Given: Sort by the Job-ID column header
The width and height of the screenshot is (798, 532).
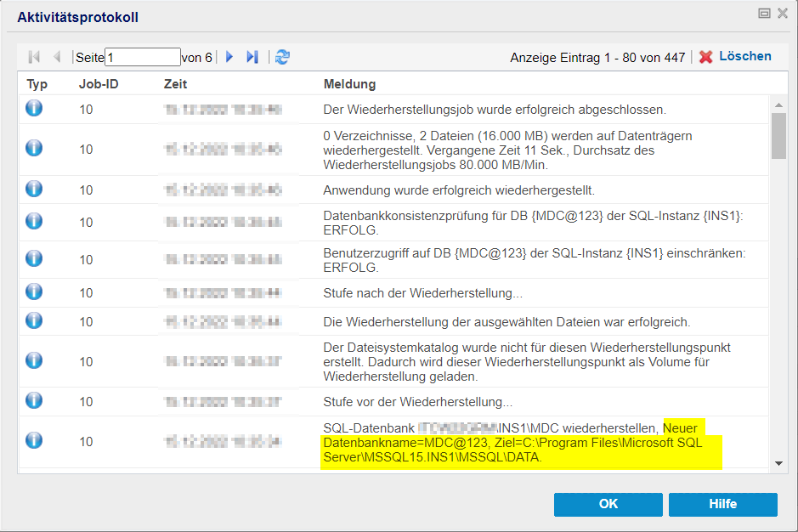Looking at the screenshot, I should (x=97, y=84).
